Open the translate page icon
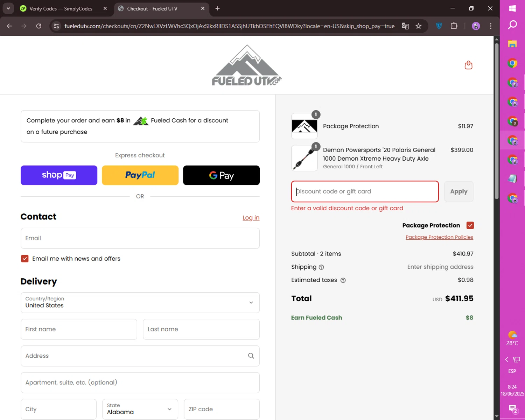525x420 pixels. click(x=405, y=26)
